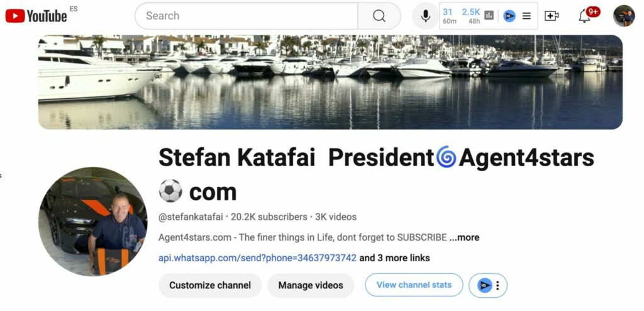
Task: Click the 2.5K 48h views stat
Action: click(x=470, y=16)
